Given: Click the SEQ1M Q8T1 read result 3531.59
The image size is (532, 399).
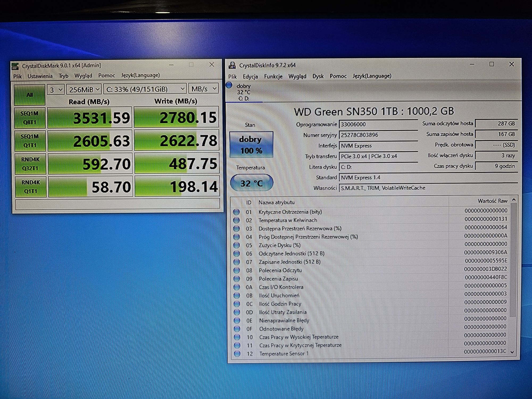Looking at the screenshot, I should click(x=90, y=118).
